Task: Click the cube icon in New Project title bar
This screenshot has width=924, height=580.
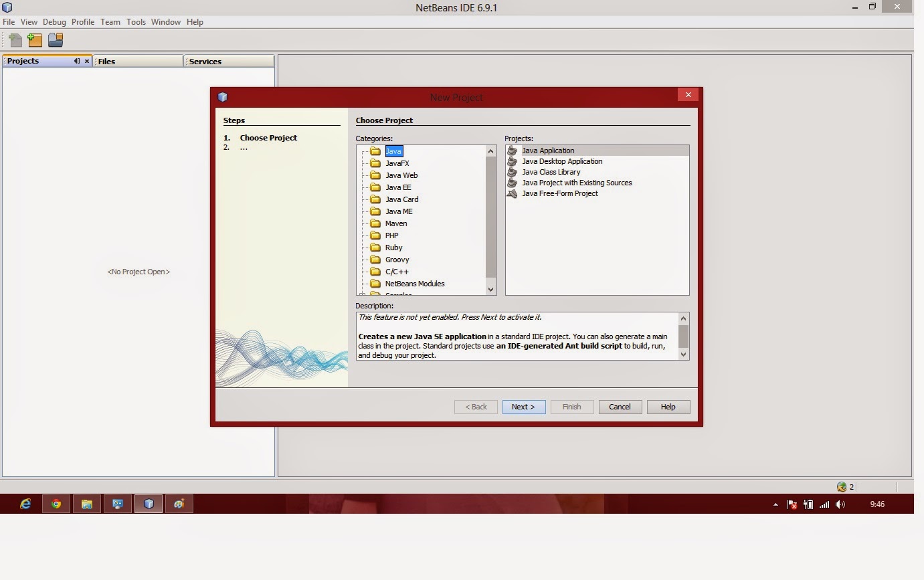Action: (223, 97)
